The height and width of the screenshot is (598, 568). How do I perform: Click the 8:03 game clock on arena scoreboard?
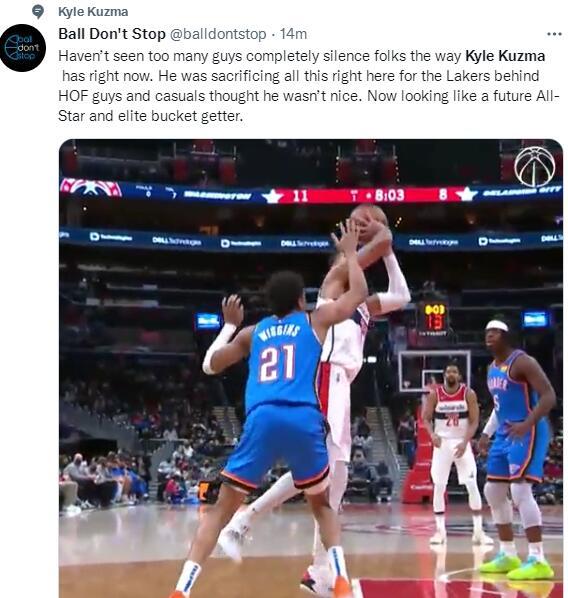(x=389, y=195)
